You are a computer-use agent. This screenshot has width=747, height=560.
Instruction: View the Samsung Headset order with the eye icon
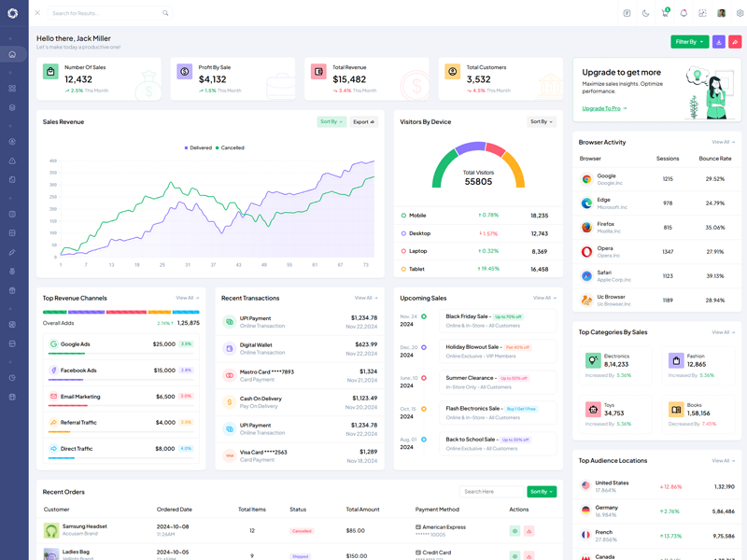514,530
